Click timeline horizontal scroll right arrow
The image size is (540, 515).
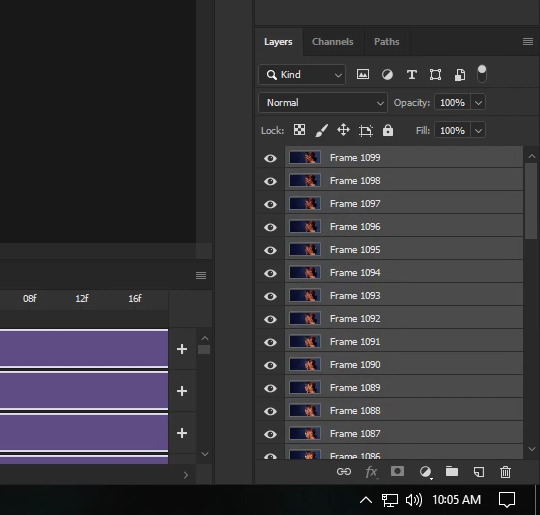click(186, 475)
